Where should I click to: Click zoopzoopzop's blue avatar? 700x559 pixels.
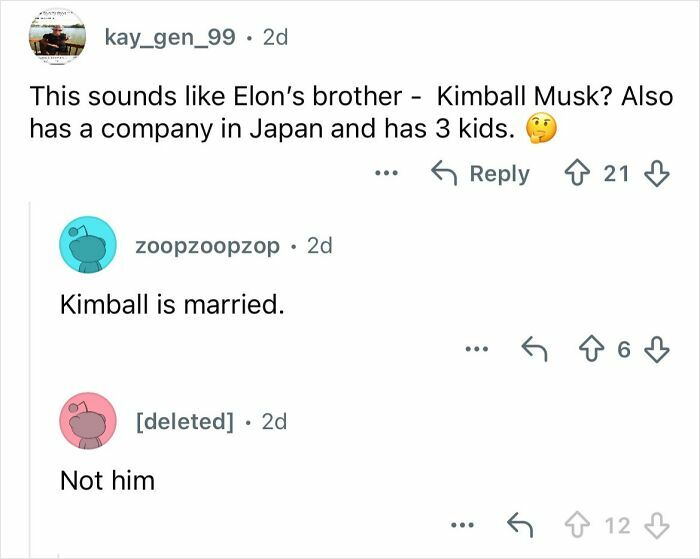[x=88, y=247]
